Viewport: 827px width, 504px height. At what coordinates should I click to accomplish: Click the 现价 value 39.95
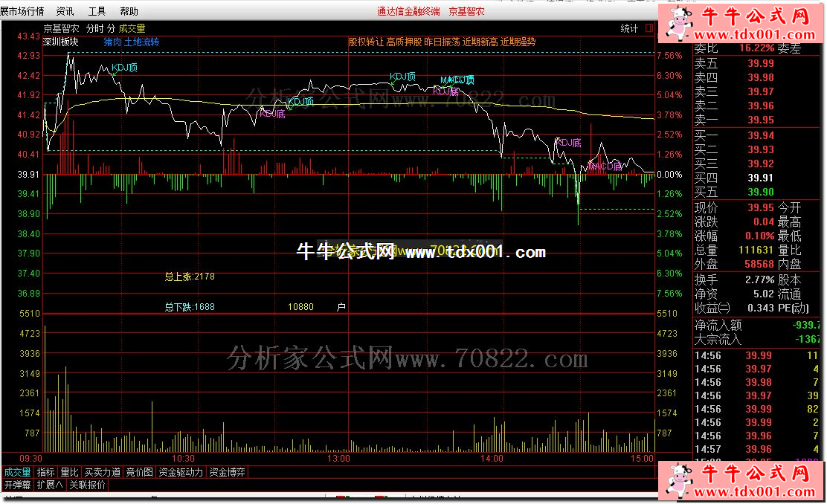[x=761, y=207]
